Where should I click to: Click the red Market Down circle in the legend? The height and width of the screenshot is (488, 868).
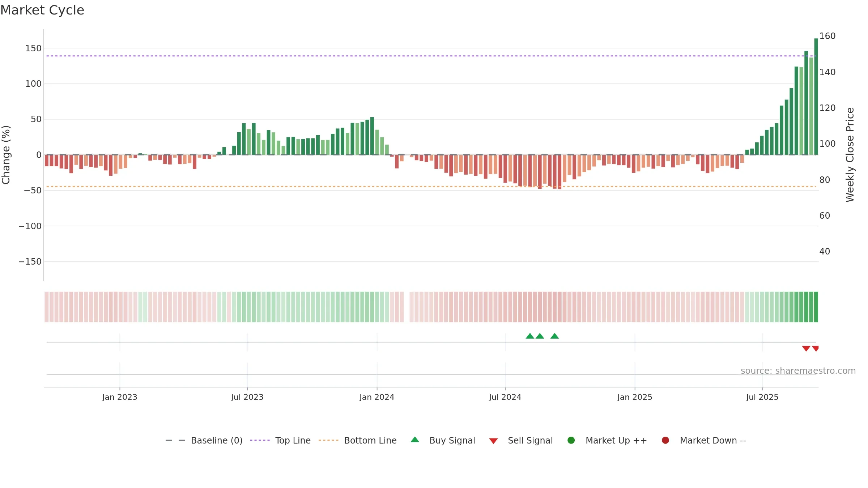click(665, 440)
